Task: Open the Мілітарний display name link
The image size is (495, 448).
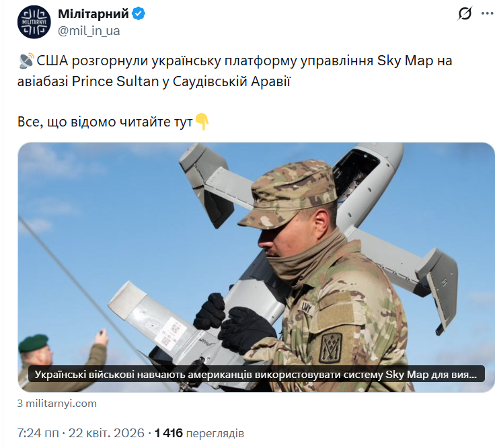Action: coord(93,14)
